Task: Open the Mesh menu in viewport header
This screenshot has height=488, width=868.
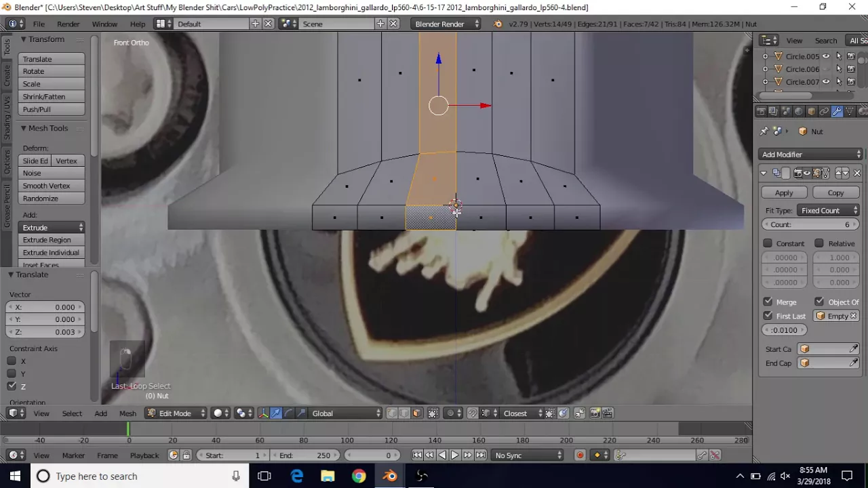Action: point(127,413)
